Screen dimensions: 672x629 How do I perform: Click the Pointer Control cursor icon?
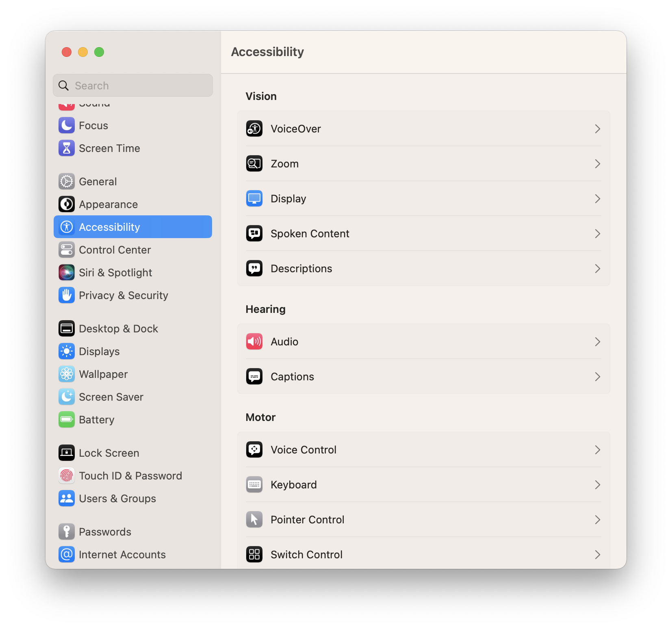point(254,520)
